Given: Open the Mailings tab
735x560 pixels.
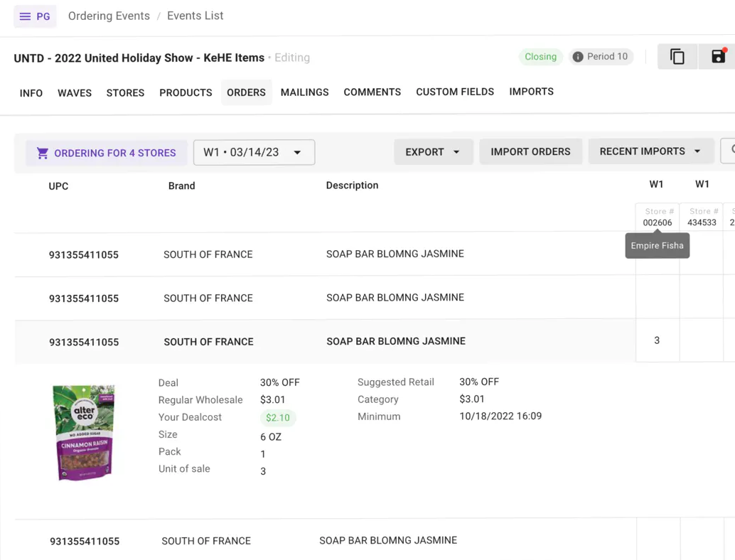Looking at the screenshot, I should pos(305,92).
